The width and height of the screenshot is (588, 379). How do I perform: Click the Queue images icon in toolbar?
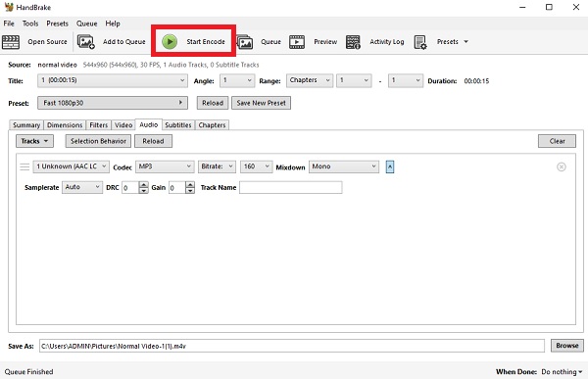coord(244,41)
